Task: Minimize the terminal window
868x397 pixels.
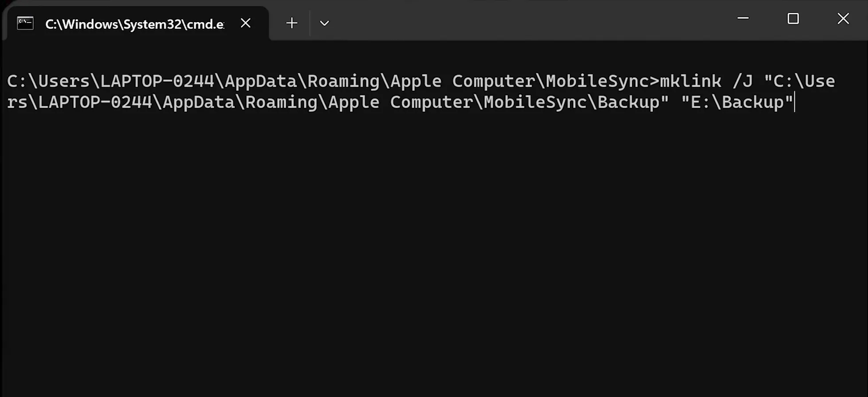Action: [x=743, y=19]
